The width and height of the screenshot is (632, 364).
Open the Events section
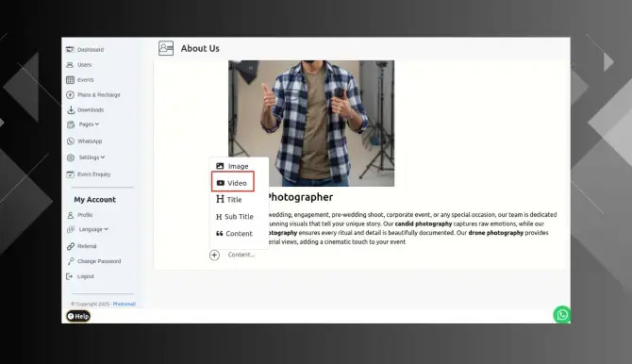click(86, 80)
